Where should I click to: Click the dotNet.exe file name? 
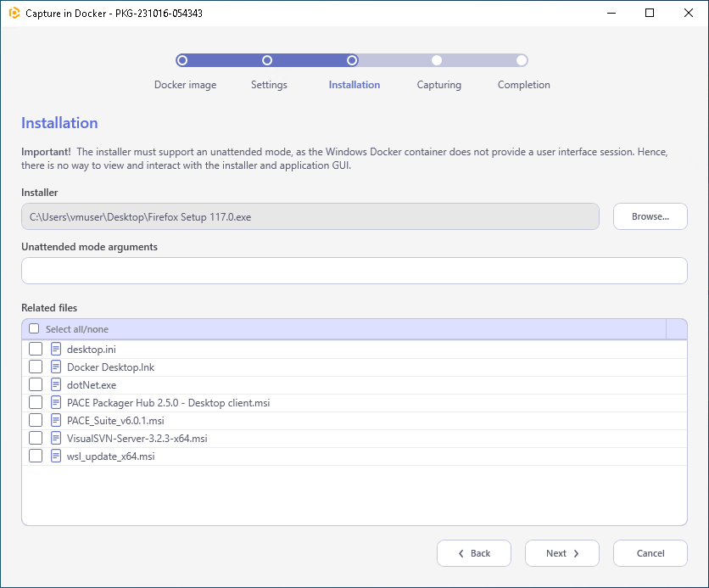point(92,385)
